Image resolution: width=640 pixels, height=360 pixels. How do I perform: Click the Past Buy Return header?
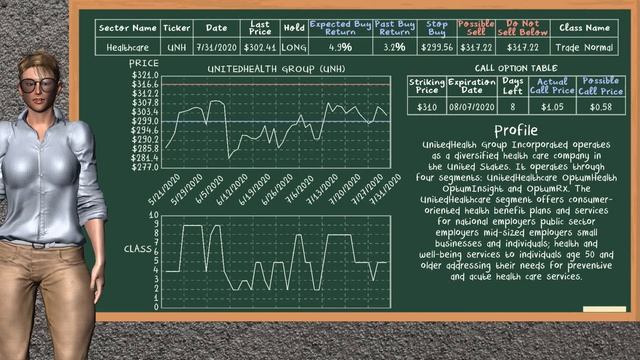[x=395, y=28]
